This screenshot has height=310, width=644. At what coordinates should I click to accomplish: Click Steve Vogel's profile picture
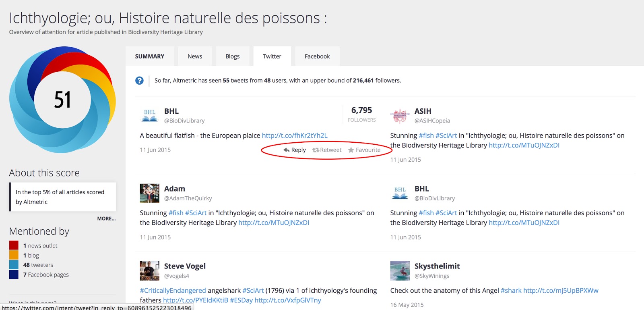[x=150, y=270]
